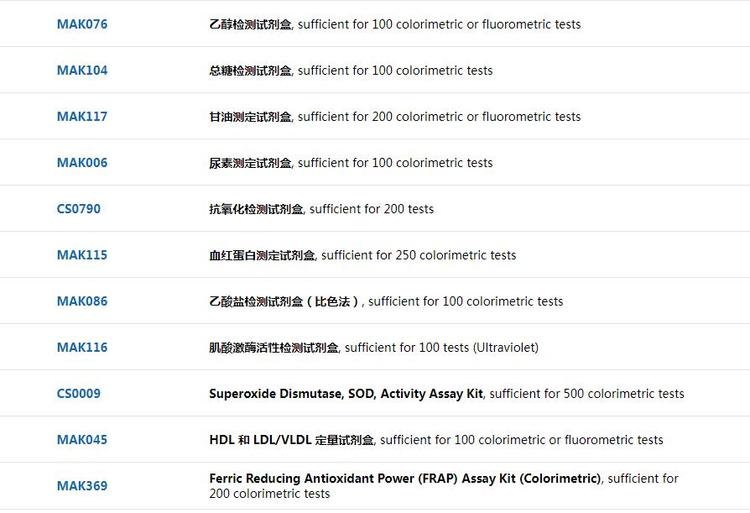The height and width of the screenshot is (513, 750).
Task: Open the CS0790 product page link
Action: pos(79,209)
